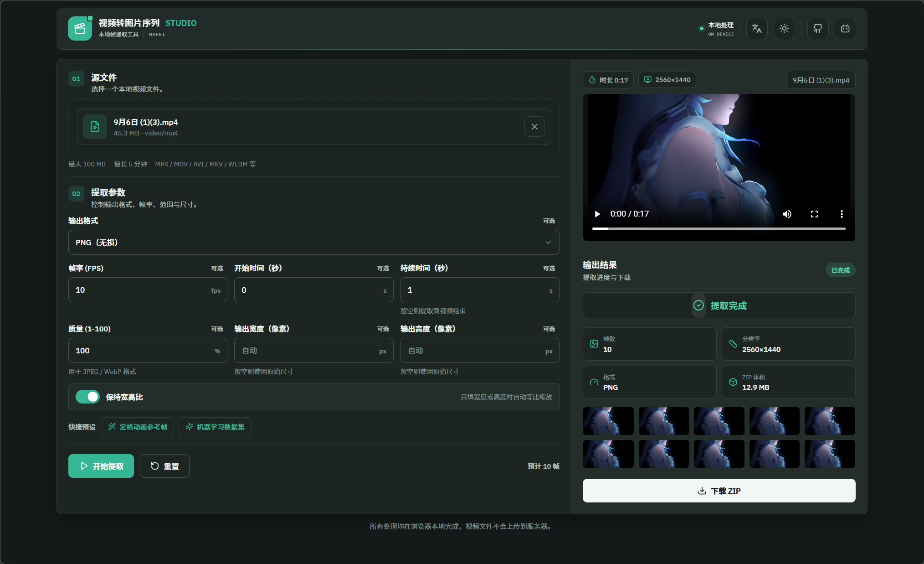This screenshot has height=564, width=924.
Task: Toggle light theme with sun icon
Action: coord(784,29)
